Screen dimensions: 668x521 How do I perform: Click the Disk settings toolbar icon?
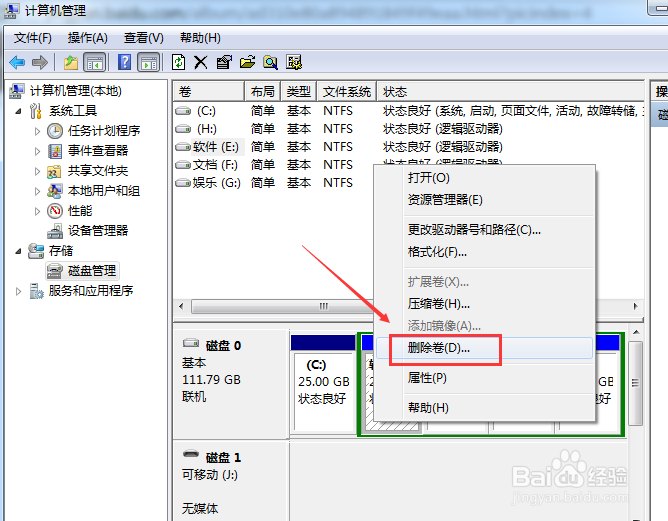coord(294,63)
